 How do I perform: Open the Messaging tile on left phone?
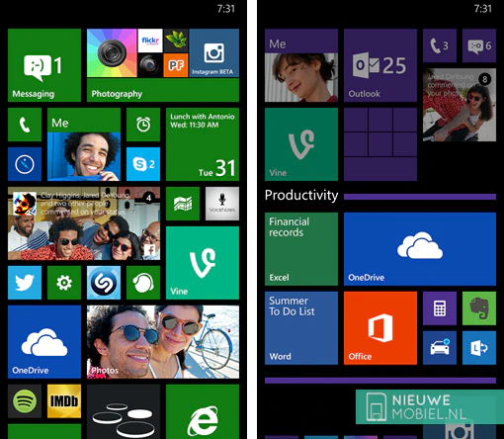(x=44, y=65)
